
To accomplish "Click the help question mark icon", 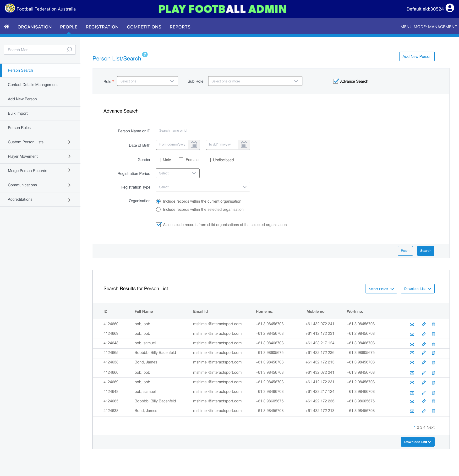I will [x=145, y=54].
